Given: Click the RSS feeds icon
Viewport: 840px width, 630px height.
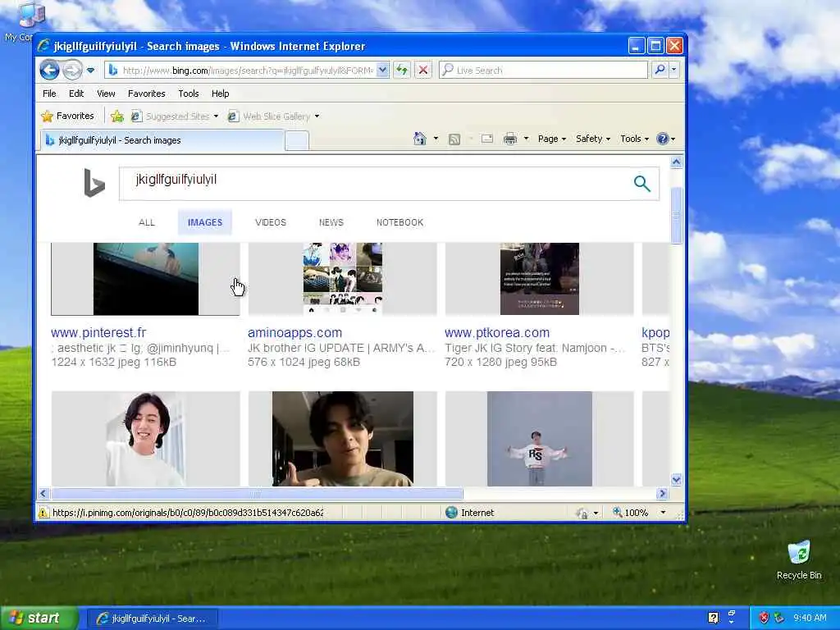Looking at the screenshot, I should tap(454, 139).
